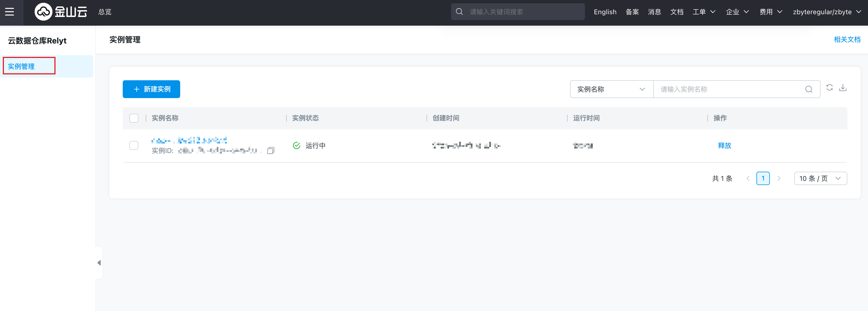
Task: Collapse the left sidebar with arrow handle
Action: pos(99,263)
